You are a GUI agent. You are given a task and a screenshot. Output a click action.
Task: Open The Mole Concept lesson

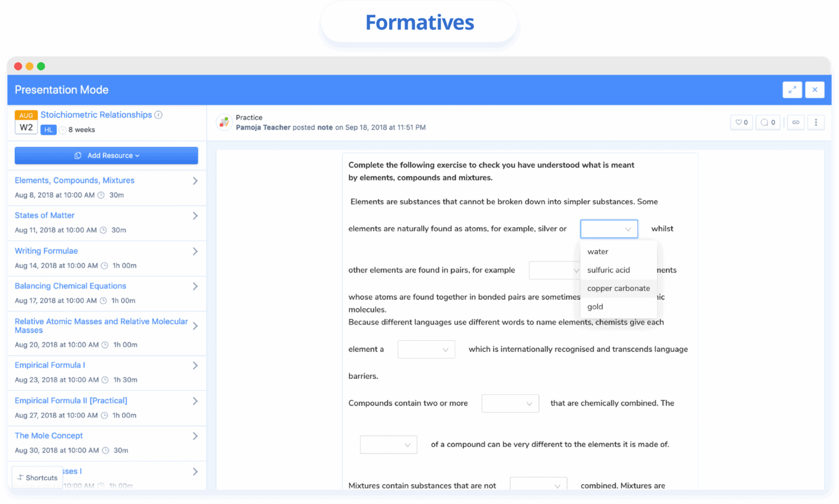pos(48,436)
